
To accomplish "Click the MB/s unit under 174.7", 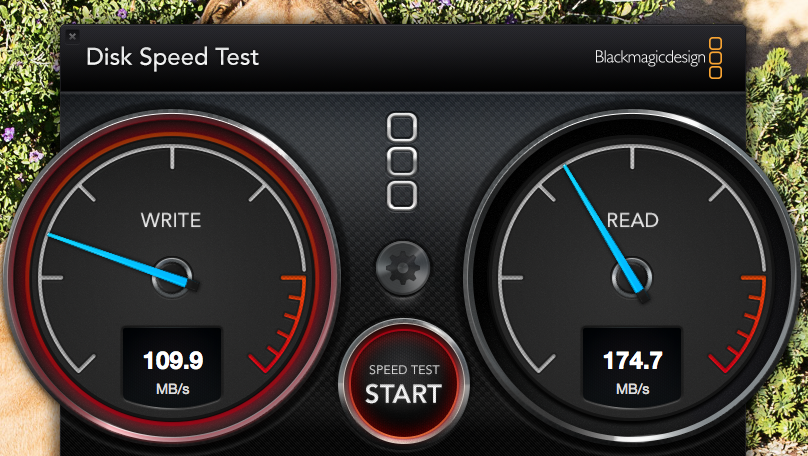I will click(x=632, y=389).
